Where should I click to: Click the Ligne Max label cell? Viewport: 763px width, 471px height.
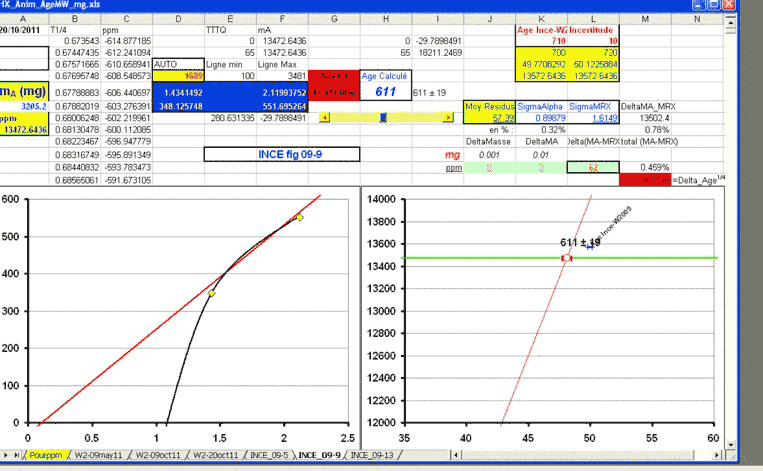click(282, 64)
